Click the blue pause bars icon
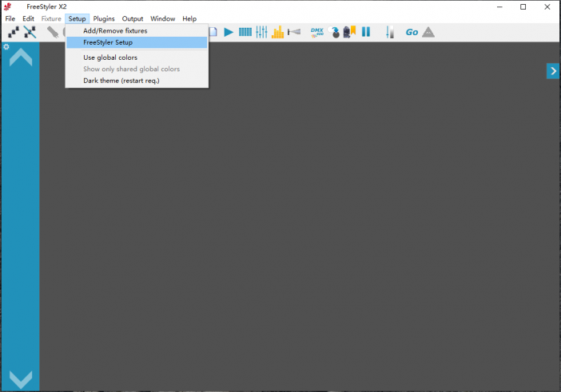561x392 pixels. click(x=366, y=32)
